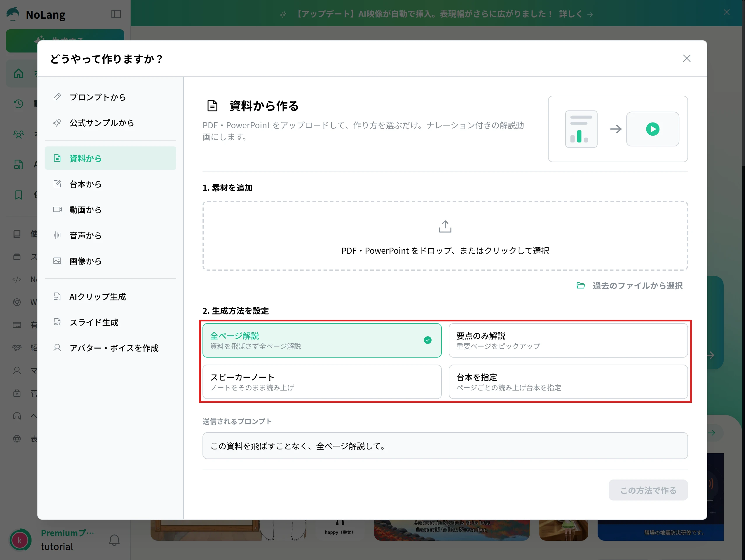Viewport: 747px width, 560px height.
Task: Click the play icon in the preview illustration
Action: click(652, 129)
